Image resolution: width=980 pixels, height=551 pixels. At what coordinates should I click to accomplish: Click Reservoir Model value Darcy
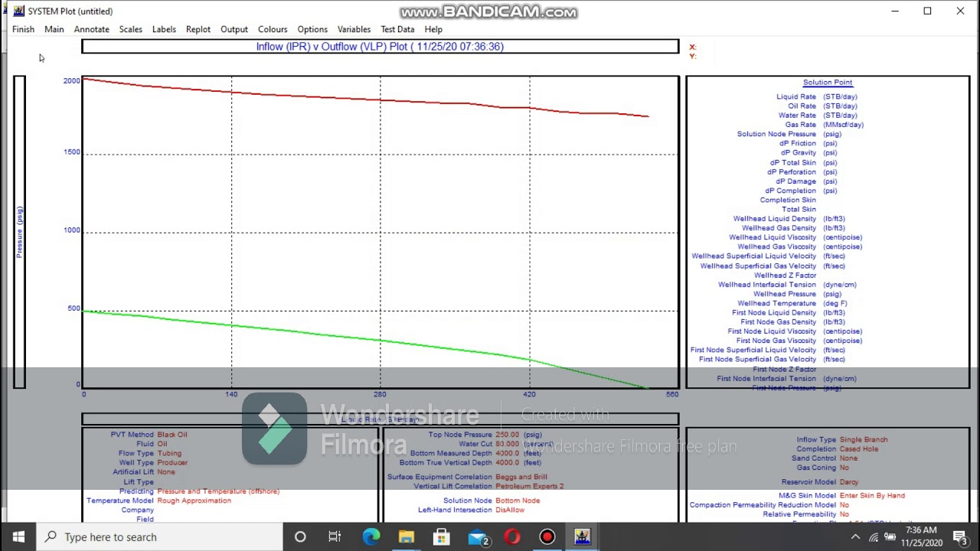click(849, 482)
